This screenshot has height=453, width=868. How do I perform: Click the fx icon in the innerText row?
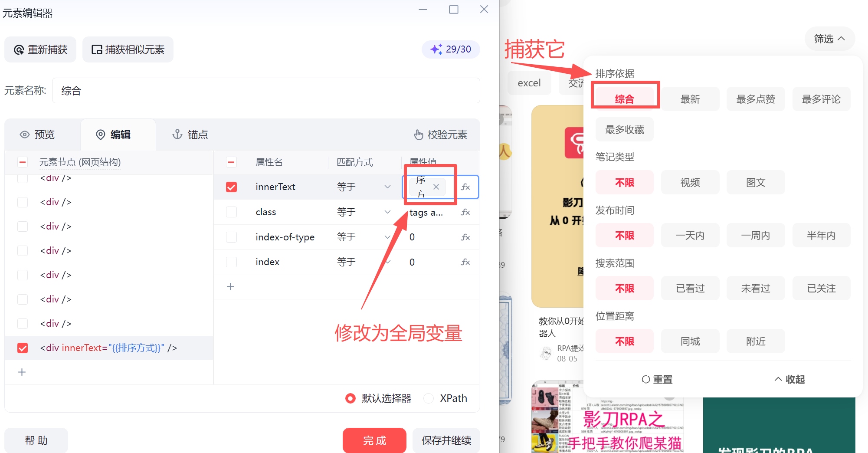pos(465,187)
